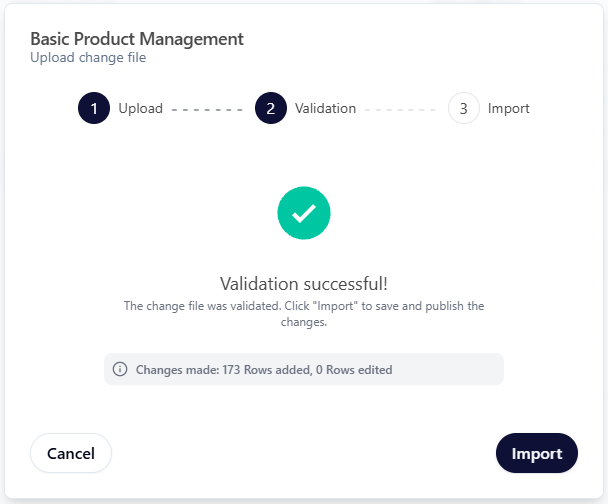Click the Validation successful! heading
This screenshot has height=504, width=608.
[304, 283]
